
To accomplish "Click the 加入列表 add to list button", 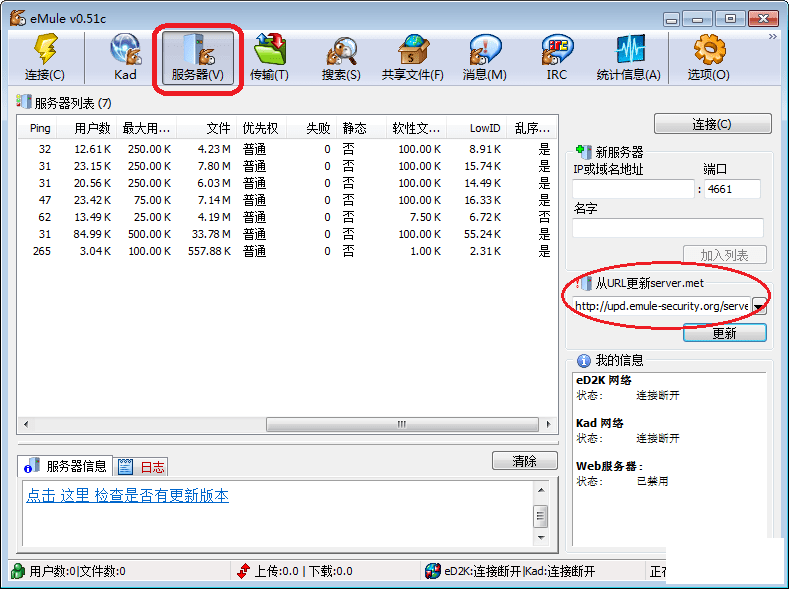I will pos(725,255).
